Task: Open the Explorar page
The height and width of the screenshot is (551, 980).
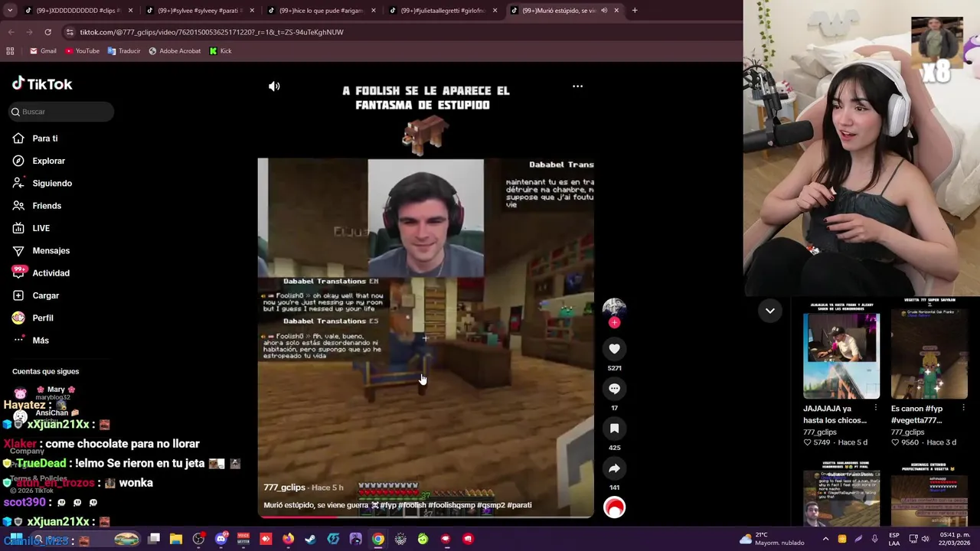Action: pos(48,161)
